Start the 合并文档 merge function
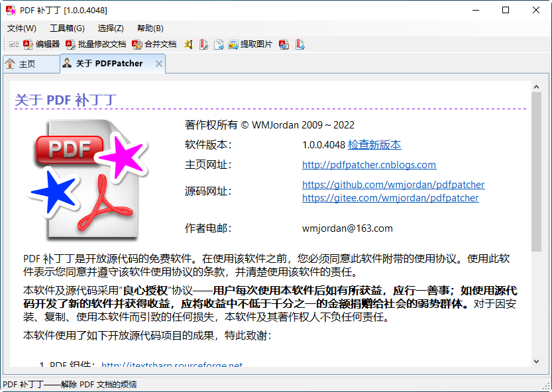The height and width of the screenshot is (392, 552). click(x=154, y=44)
